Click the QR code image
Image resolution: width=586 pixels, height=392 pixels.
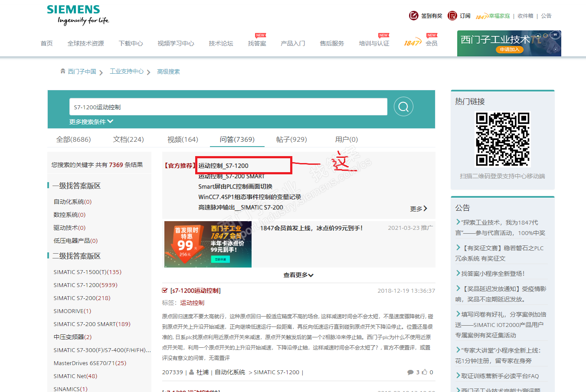[x=503, y=139]
